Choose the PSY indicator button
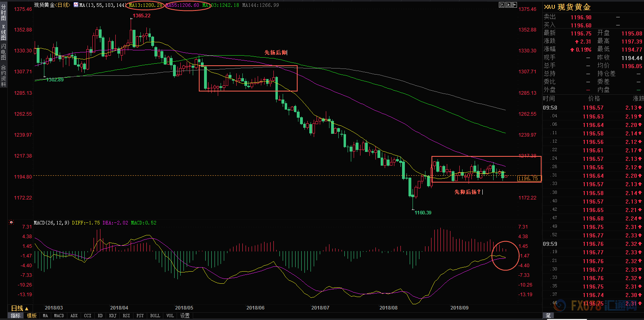644x320 pixels. click(x=140, y=316)
